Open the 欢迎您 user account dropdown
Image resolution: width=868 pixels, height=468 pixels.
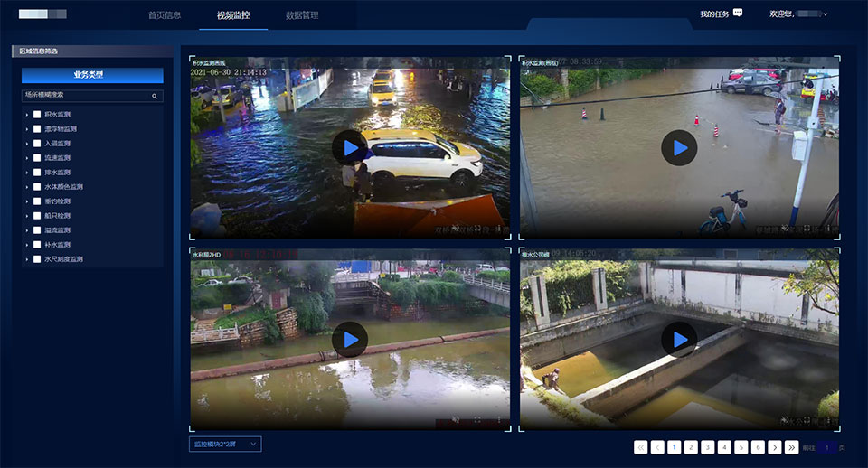pyautogui.click(x=799, y=14)
